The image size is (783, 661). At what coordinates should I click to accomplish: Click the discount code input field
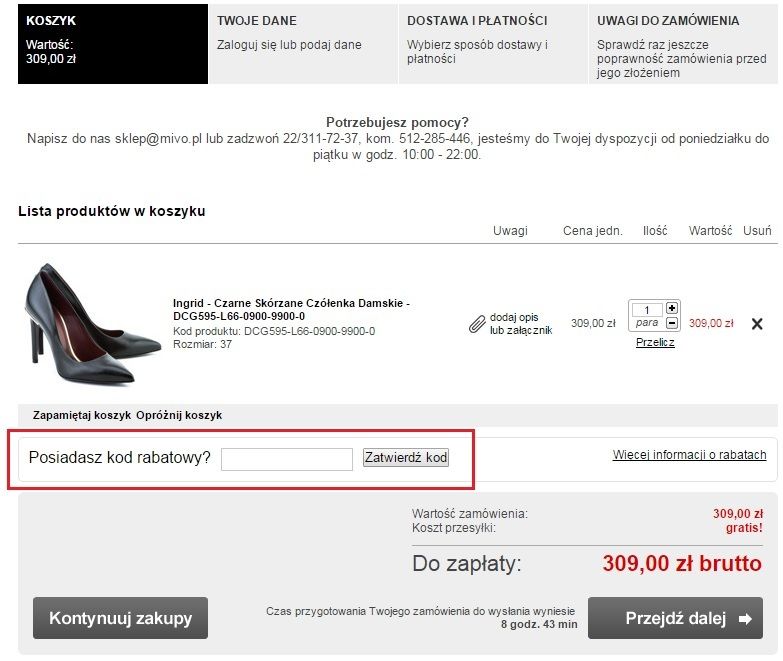(x=287, y=459)
